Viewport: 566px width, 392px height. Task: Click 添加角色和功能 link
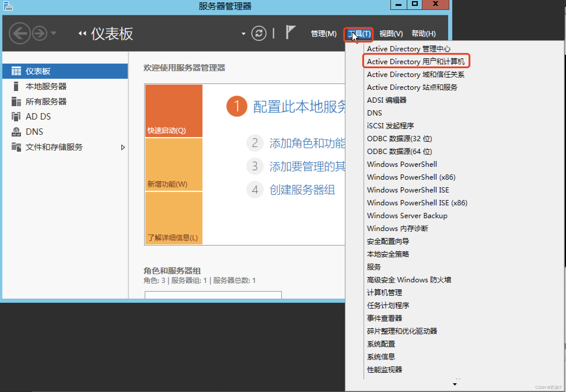pyautogui.click(x=307, y=143)
